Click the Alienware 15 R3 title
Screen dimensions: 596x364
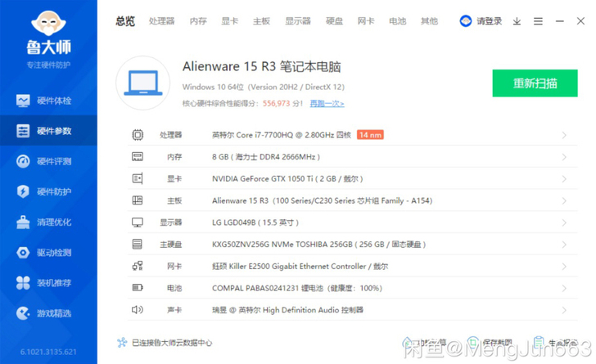click(261, 66)
